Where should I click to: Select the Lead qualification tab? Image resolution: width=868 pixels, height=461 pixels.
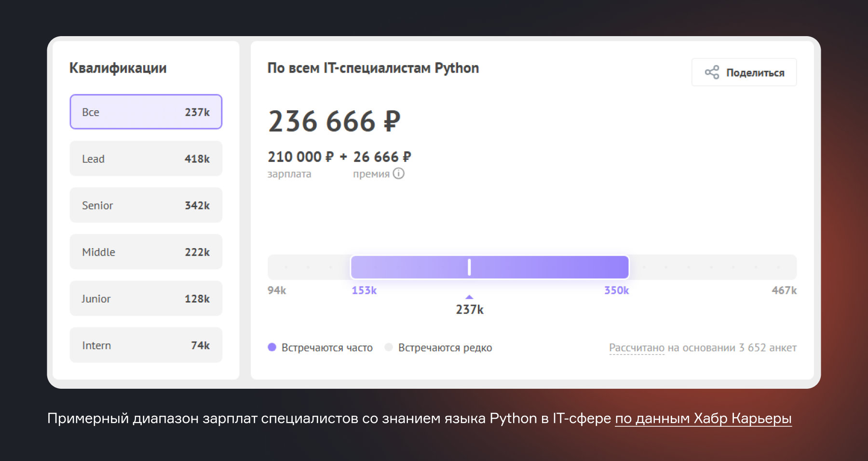[x=146, y=158]
